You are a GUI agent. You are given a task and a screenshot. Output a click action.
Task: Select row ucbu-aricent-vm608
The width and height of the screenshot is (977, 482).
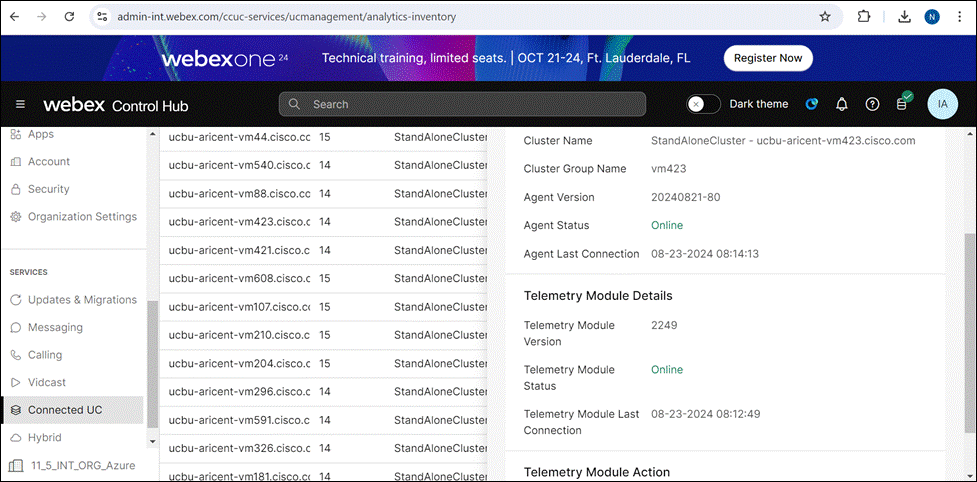pos(324,279)
